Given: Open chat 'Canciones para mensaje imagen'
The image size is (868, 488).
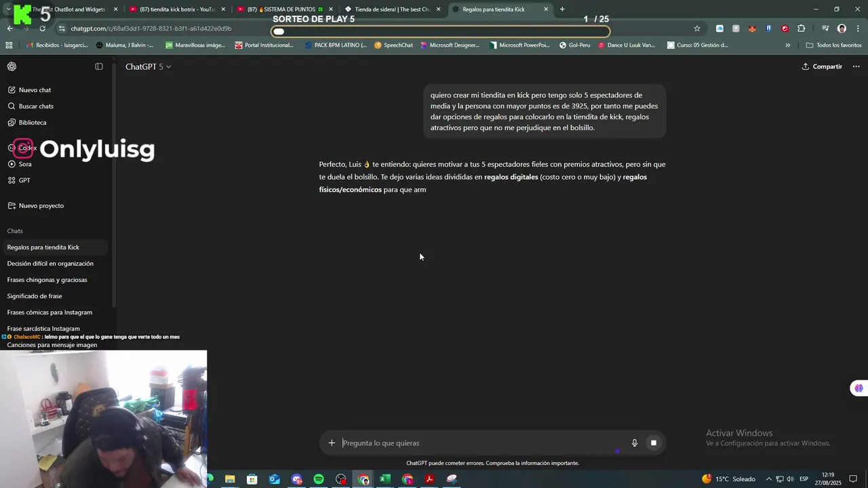Looking at the screenshot, I should coord(52,345).
